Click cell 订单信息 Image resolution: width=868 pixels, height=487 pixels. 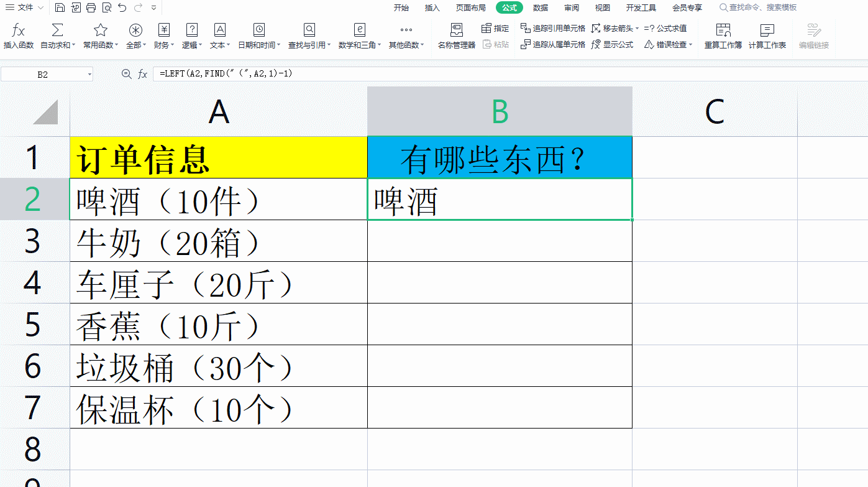coord(219,158)
